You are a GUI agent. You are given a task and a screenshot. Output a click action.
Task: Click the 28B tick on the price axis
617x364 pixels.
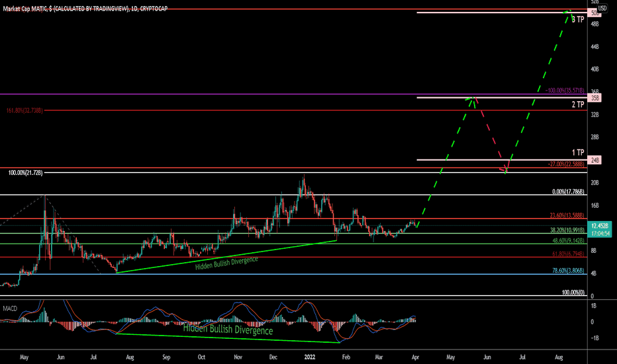point(594,138)
